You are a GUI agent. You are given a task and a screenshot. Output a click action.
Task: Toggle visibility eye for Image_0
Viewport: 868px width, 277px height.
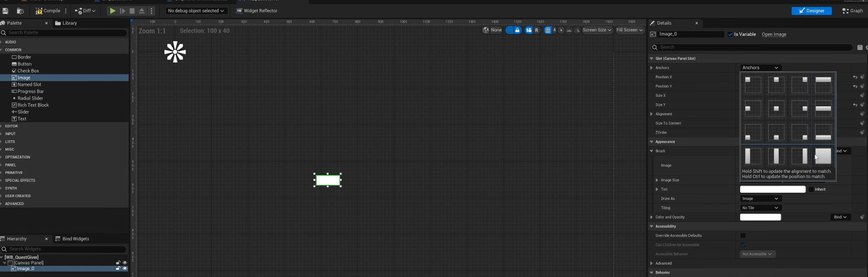125,268
